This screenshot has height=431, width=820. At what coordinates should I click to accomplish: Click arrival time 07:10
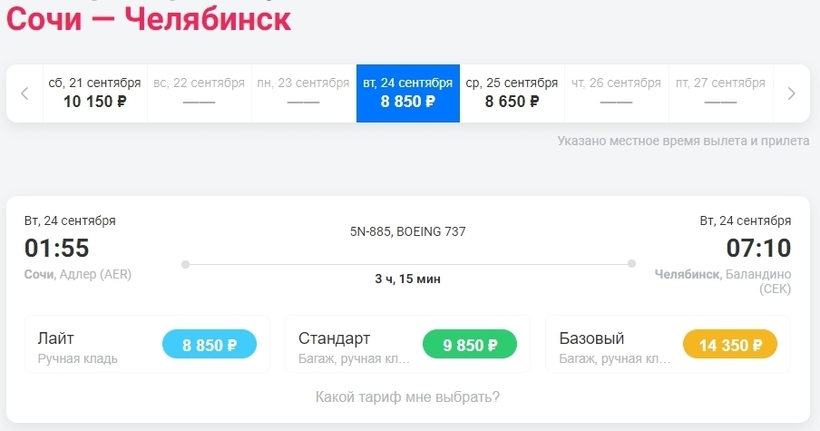click(758, 248)
